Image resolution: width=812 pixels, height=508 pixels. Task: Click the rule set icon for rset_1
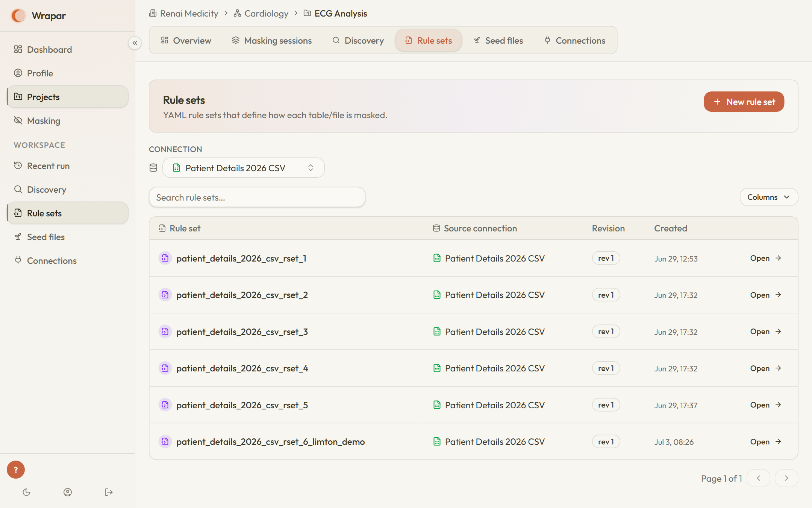[x=165, y=258]
